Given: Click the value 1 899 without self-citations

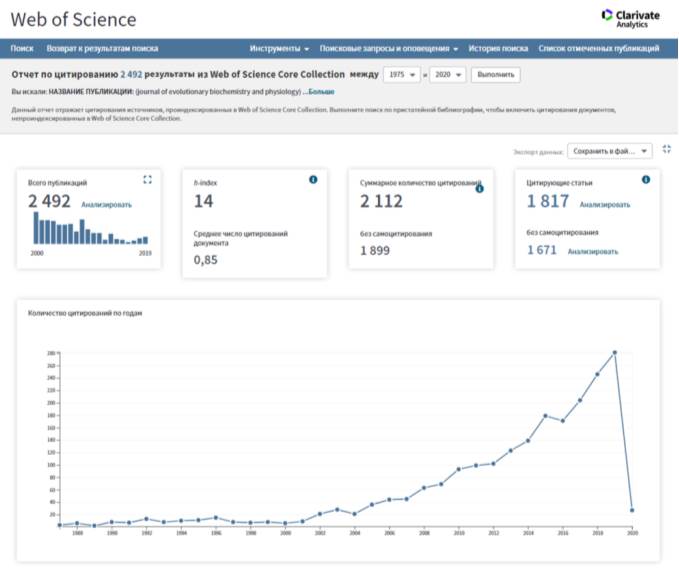Looking at the screenshot, I should point(375,251).
